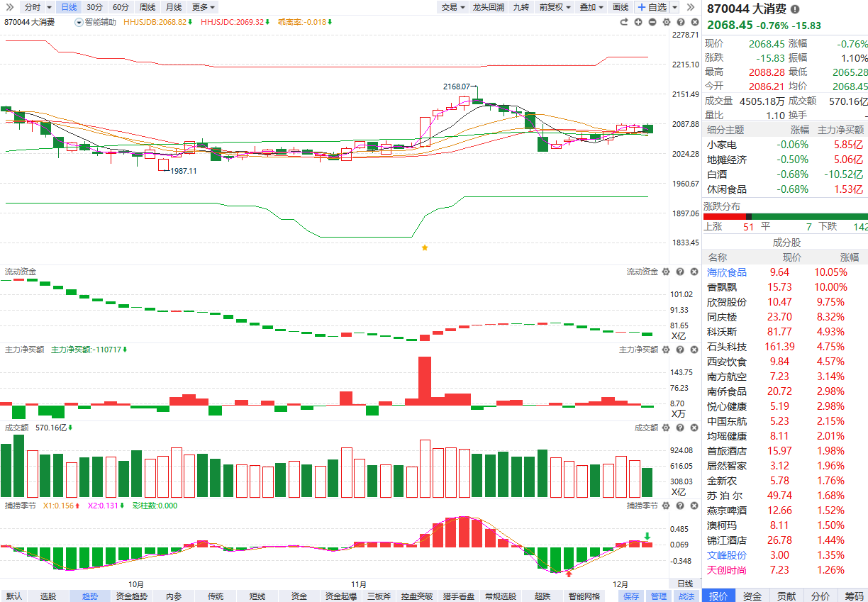Click the 战法 button

686,596
